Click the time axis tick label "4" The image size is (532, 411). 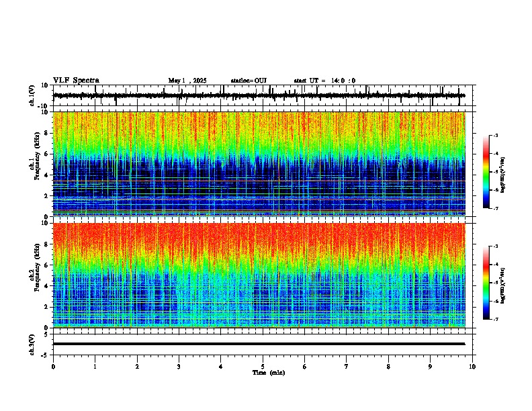pos(221,367)
